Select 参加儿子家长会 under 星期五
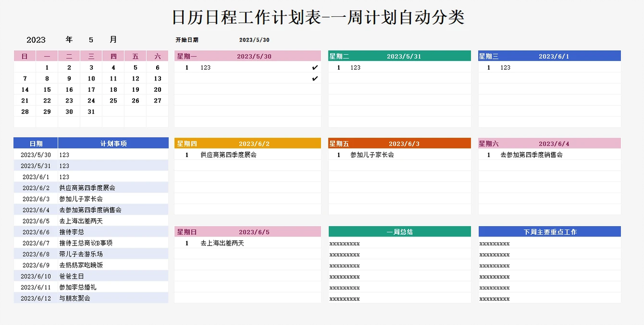Image resolution: width=644 pixels, height=325 pixels. pyautogui.click(x=372, y=155)
